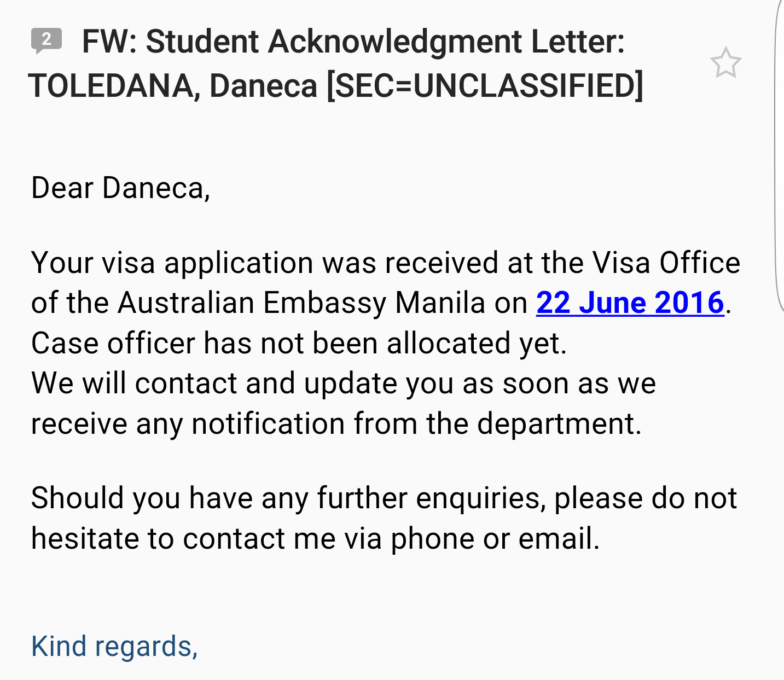Tap the word "email." ending the last paragraph
The image size is (784, 680).
[x=559, y=538]
